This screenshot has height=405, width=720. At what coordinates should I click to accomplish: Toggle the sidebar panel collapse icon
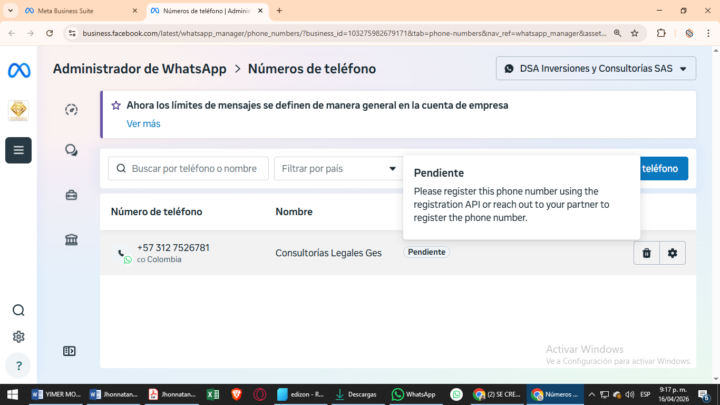(69, 351)
